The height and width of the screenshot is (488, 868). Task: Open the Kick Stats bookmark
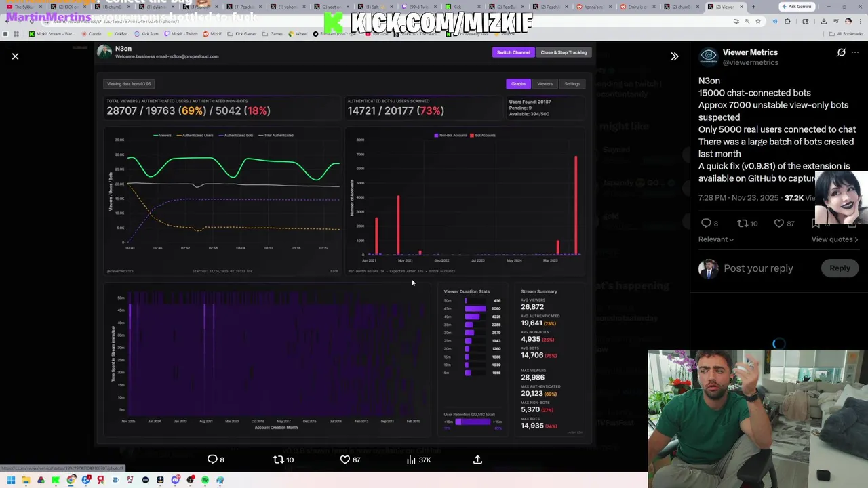pyautogui.click(x=148, y=33)
